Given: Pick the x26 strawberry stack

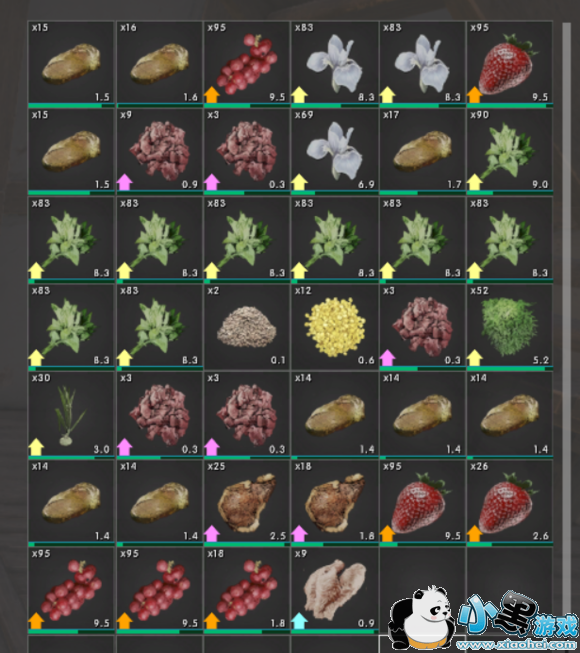Looking at the screenshot, I should 510,502.
